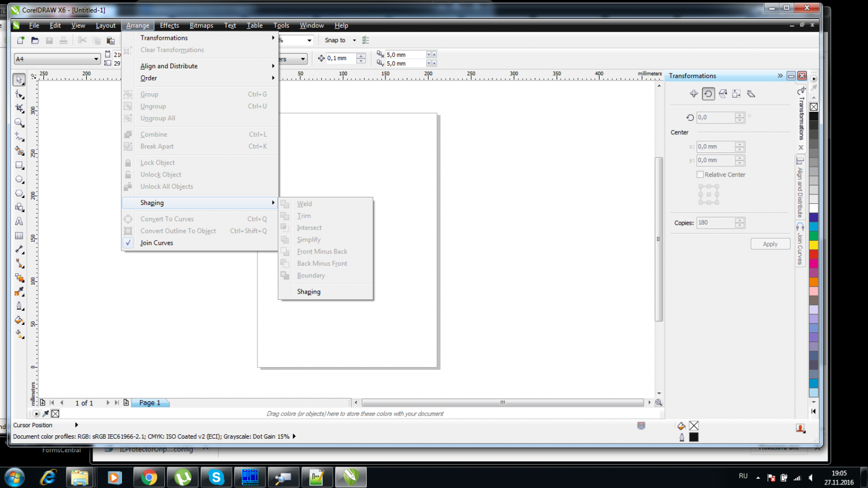868x488 pixels.
Task: Select the Polygon tool
Action: coord(19,193)
